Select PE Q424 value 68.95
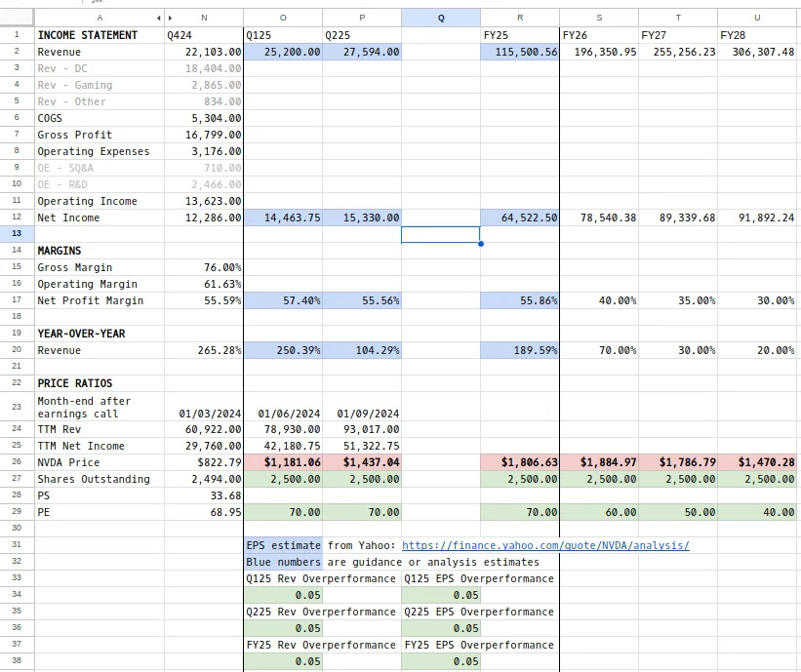Screen dimensions: 801x672 click(204, 512)
